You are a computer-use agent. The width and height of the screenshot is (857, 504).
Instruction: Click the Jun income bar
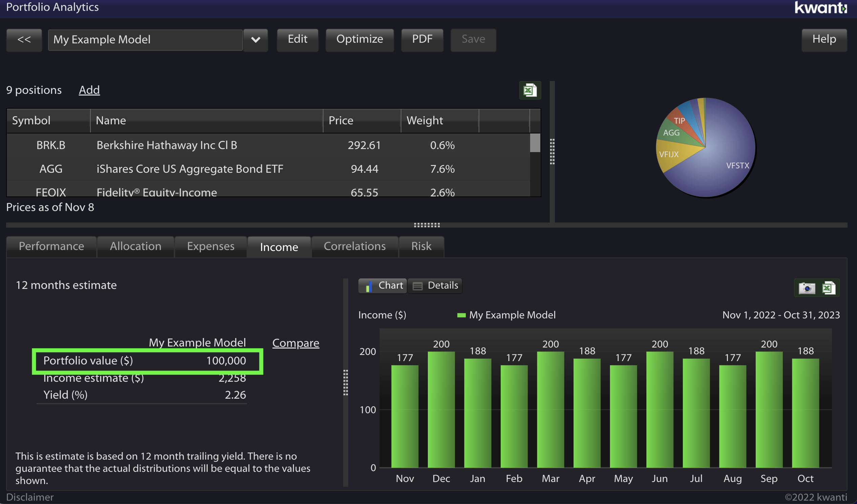[x=660, y=409]
